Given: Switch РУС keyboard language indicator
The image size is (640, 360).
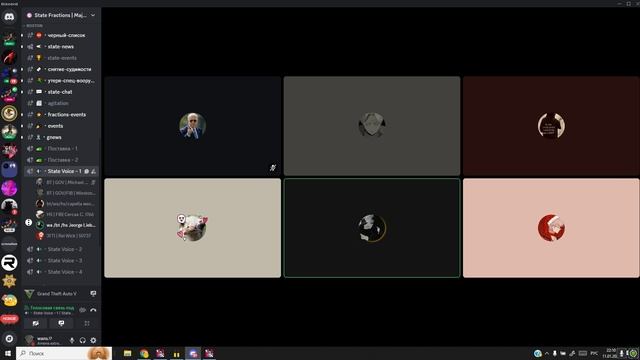Looking at the screenshot, I should click(594, 353).
